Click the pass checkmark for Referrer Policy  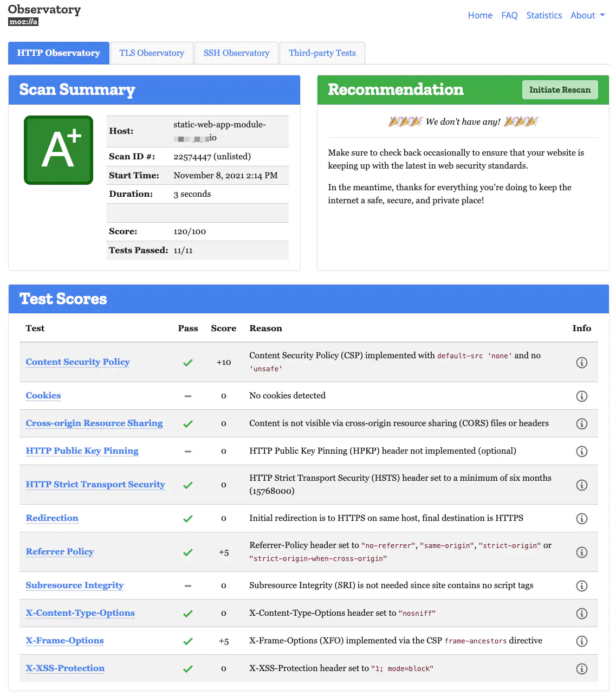pos(188,552)
